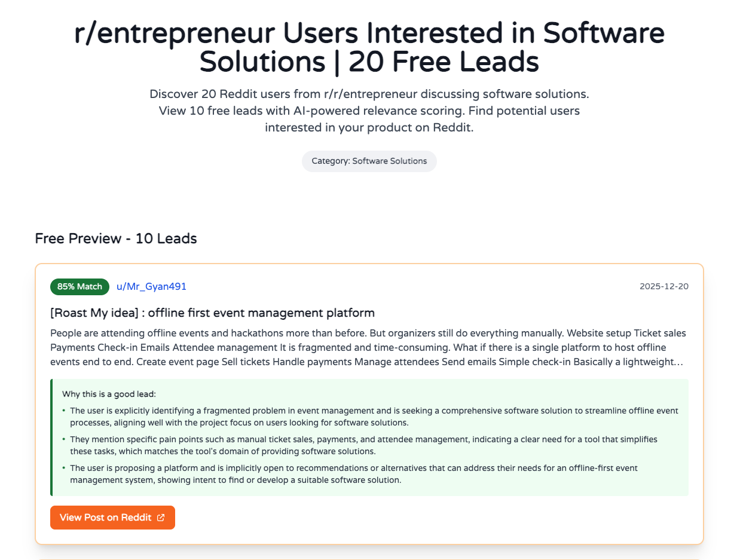Click the Roast My idea post title

coord(212,313)
